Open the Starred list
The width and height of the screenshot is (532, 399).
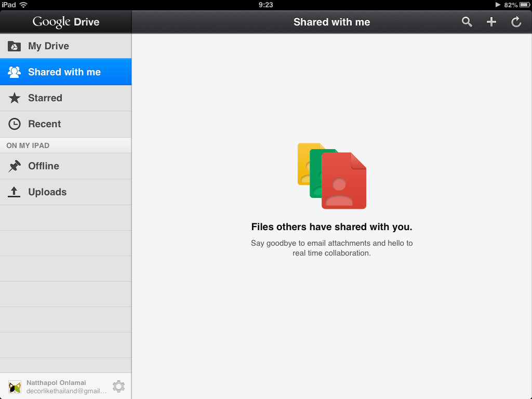66,98
